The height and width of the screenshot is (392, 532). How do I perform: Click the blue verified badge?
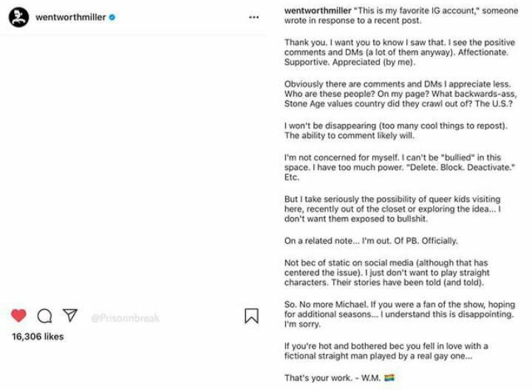112,17
